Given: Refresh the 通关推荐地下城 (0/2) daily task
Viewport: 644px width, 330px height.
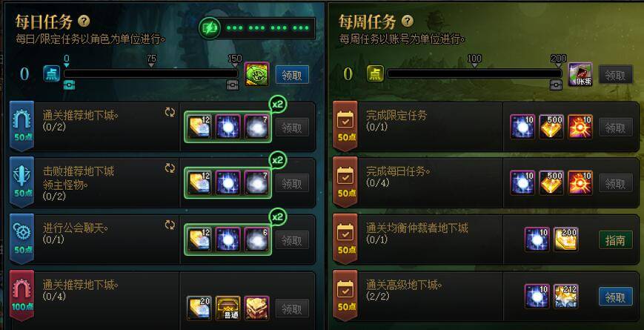Looking at the screenshot, I should coord(170,113).
